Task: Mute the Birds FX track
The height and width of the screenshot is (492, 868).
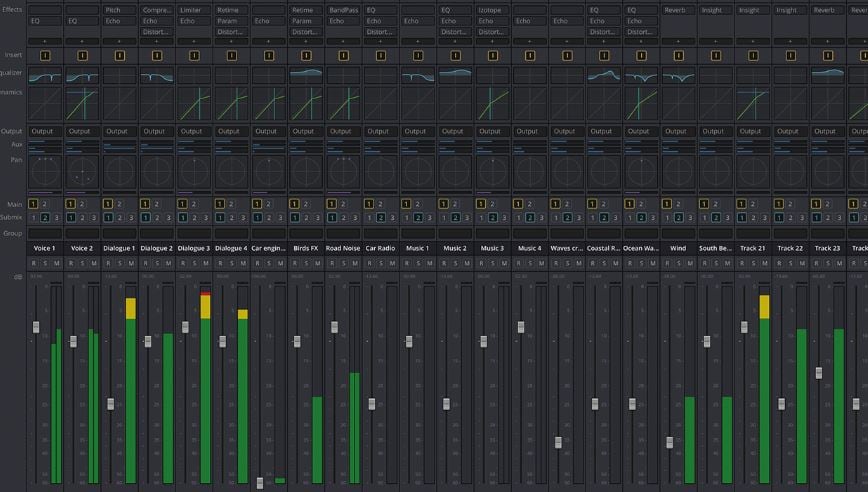Action: (x=318, y=263)
